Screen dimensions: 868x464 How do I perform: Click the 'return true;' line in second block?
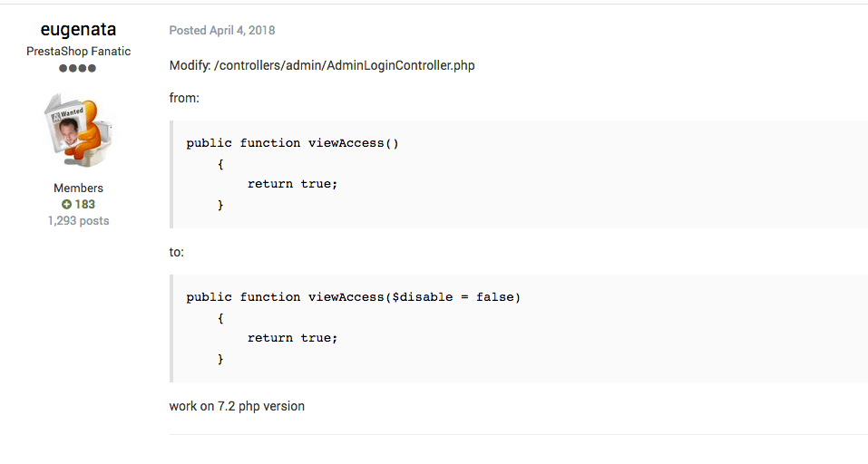[x=292, y=338]
